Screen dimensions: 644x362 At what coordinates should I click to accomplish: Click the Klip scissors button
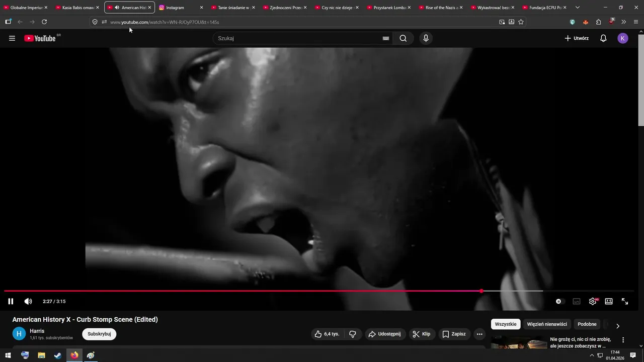[x=422, y=334]
